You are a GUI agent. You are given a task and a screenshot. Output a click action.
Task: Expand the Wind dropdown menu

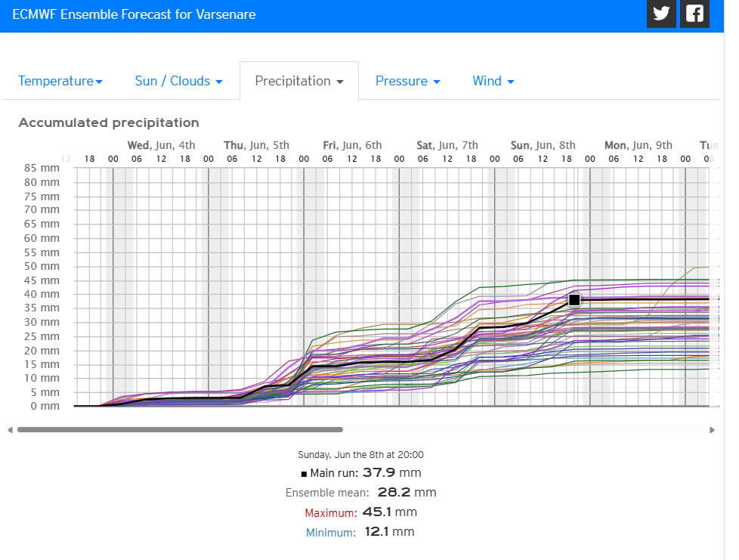tap(493, 81)
